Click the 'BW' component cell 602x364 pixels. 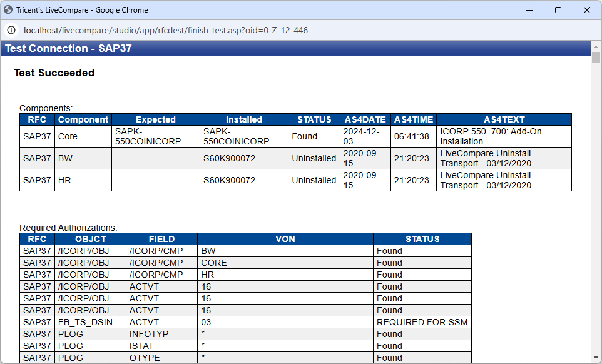coord(83,158)
